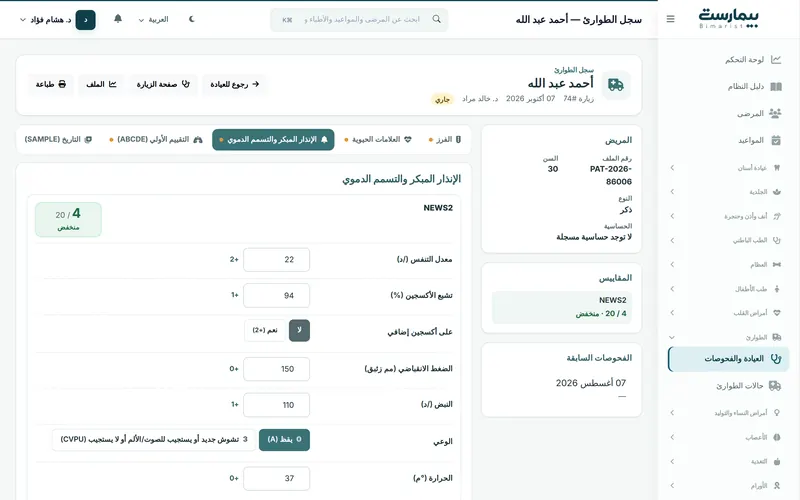Click the Emergency Record (سجل الطوارئ) breadcrumb link
800x500 pixels.
click(574, 69)
